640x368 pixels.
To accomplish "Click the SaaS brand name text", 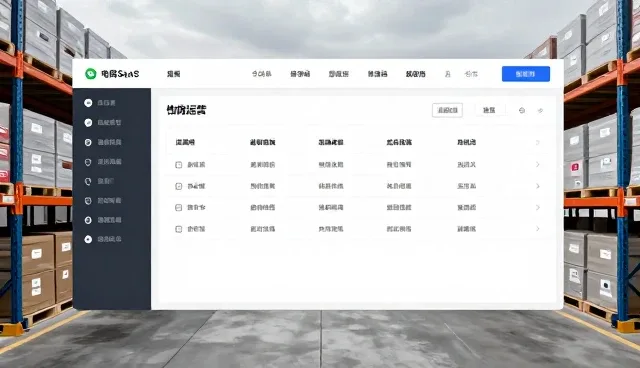I will [x=120, y=74].
